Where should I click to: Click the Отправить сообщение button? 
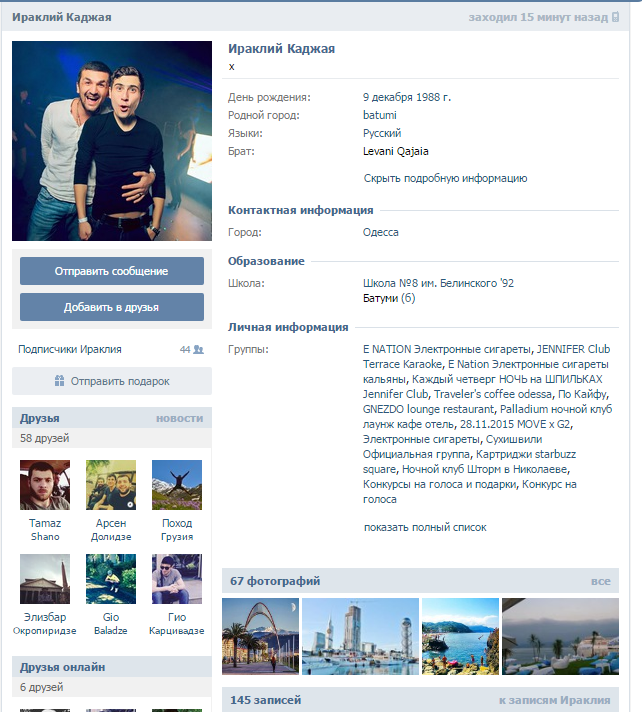112,271
